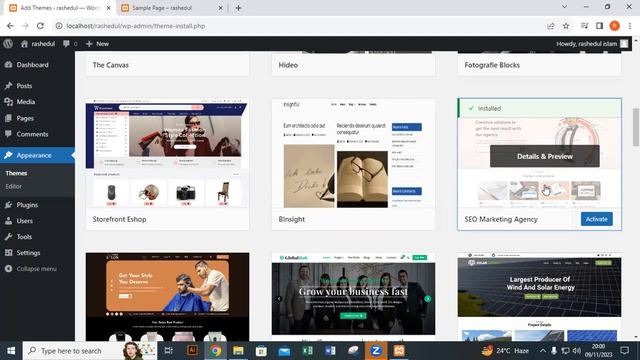Click the Appearance menu item
Screen dimensions: 640x360
click(33, 155)
